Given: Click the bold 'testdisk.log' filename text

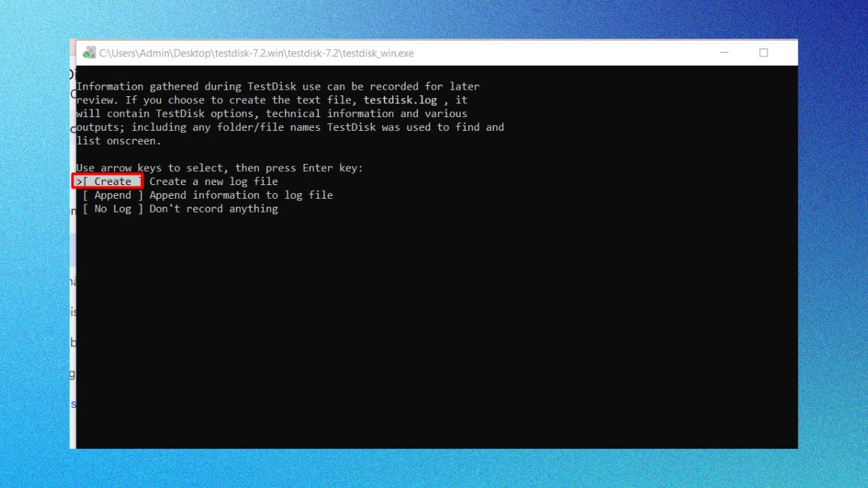Looking at the screenshot, I should pyautogui.click(x=400, y=100).
